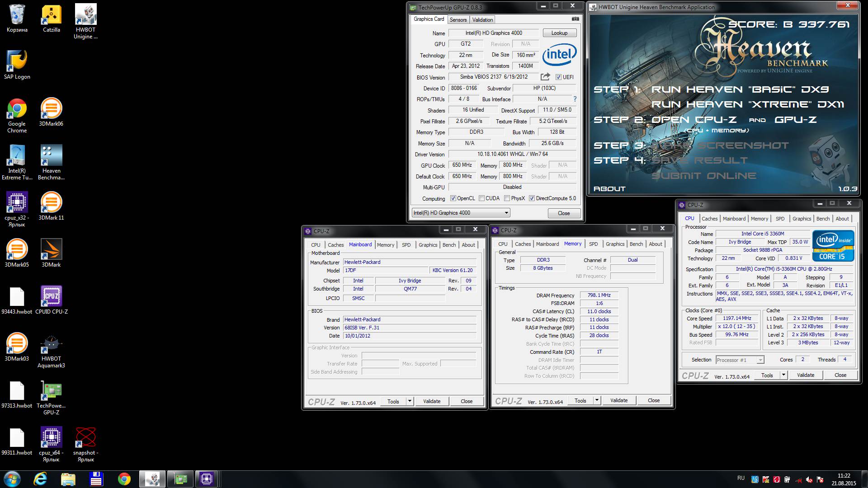Open the 3DMark 11 desktop shortcut

tap(51, 206)
